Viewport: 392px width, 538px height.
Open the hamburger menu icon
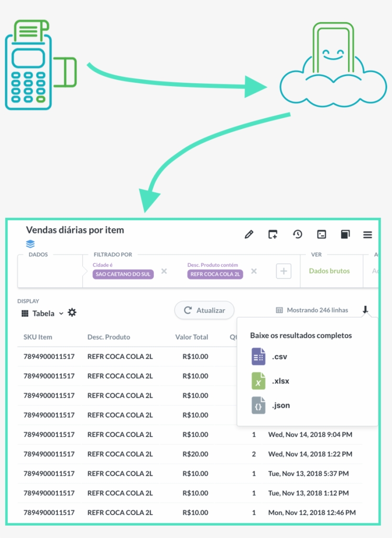click(367, 235)
